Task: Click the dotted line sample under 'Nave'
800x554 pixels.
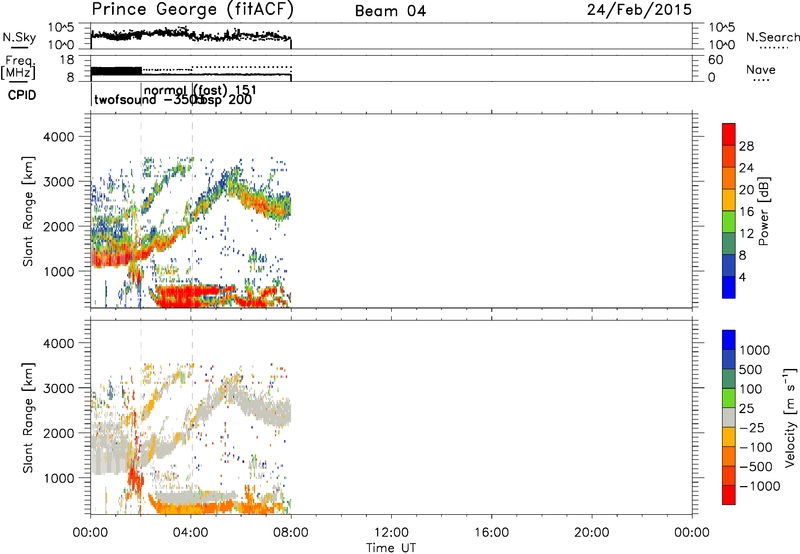Action: click(761, 81)
